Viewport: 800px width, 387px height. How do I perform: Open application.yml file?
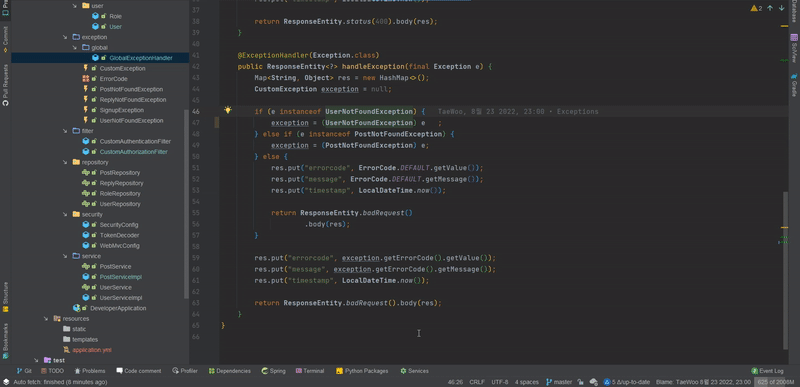tap(92, 350)
